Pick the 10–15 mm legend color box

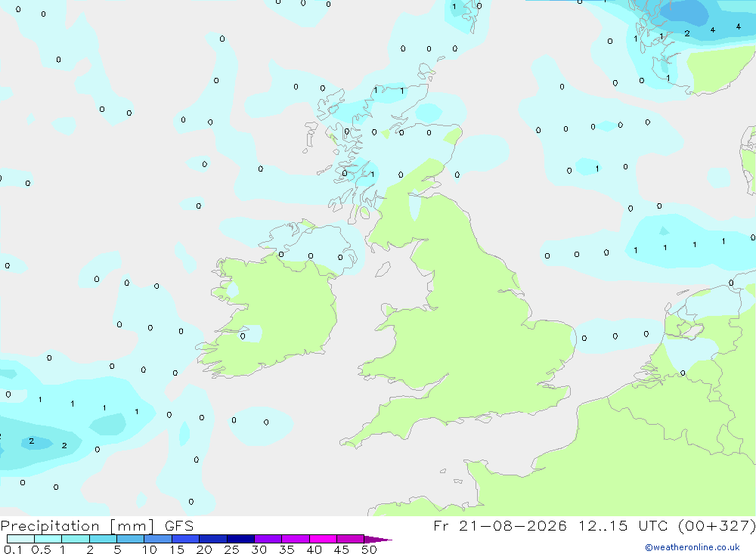(158, 539)
